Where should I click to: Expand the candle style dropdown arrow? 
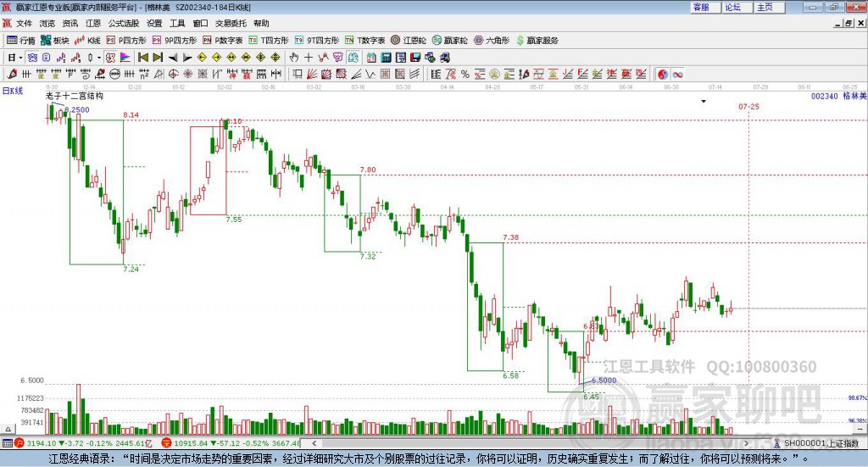[x=99, y=58]
